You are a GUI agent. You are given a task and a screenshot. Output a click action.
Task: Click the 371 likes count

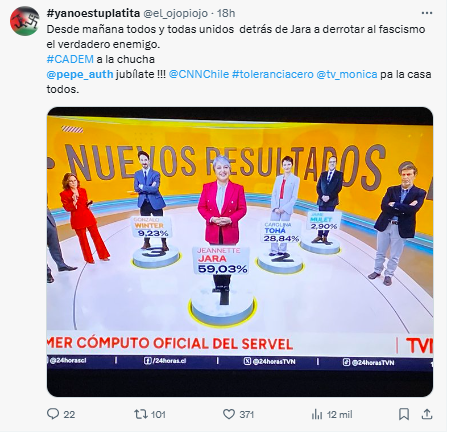(247, 414)
